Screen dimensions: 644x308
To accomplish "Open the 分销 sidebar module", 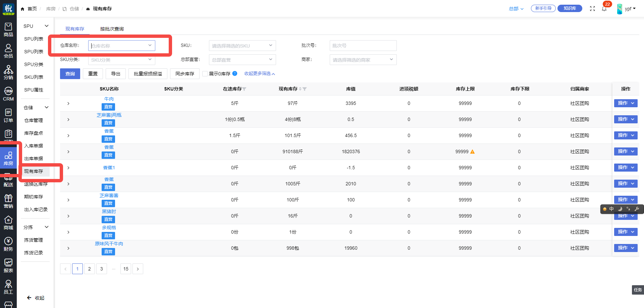I will coord(8,72).
